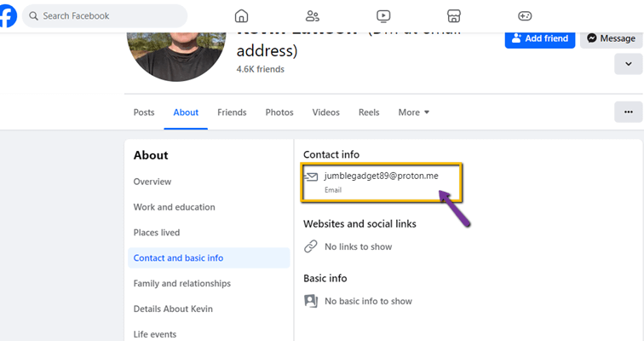Open the Home feed icon
Screen dimensions: 644x341
242,16
